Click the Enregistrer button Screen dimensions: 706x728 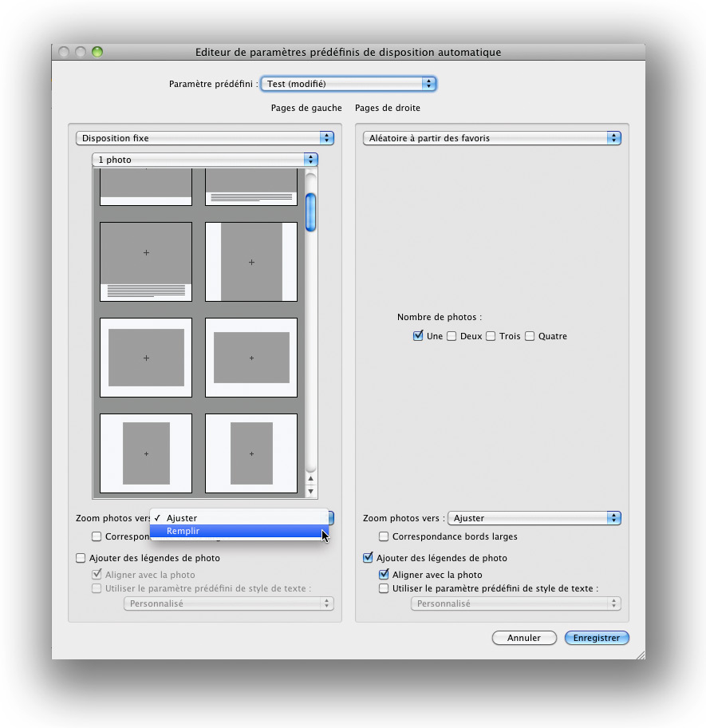[x=597, y=638]
